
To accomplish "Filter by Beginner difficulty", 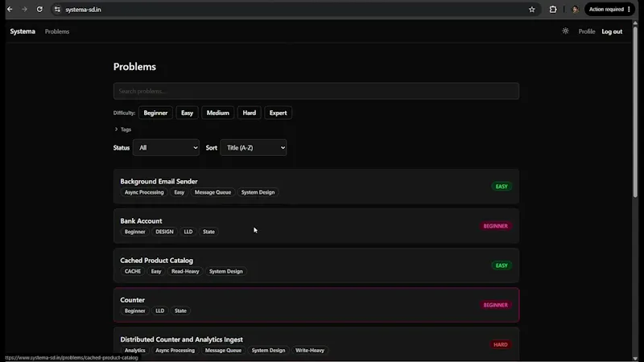I will coord(155,113).
